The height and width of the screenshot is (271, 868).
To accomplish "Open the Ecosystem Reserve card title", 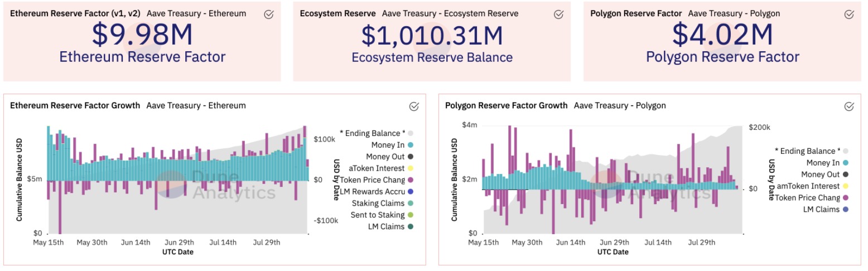I will 338,13.
